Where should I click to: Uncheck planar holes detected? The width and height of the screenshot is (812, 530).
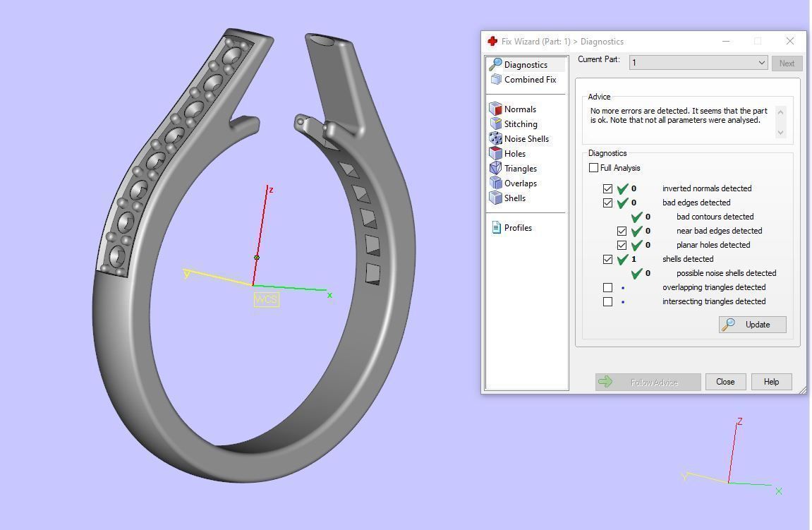point(622,245)
